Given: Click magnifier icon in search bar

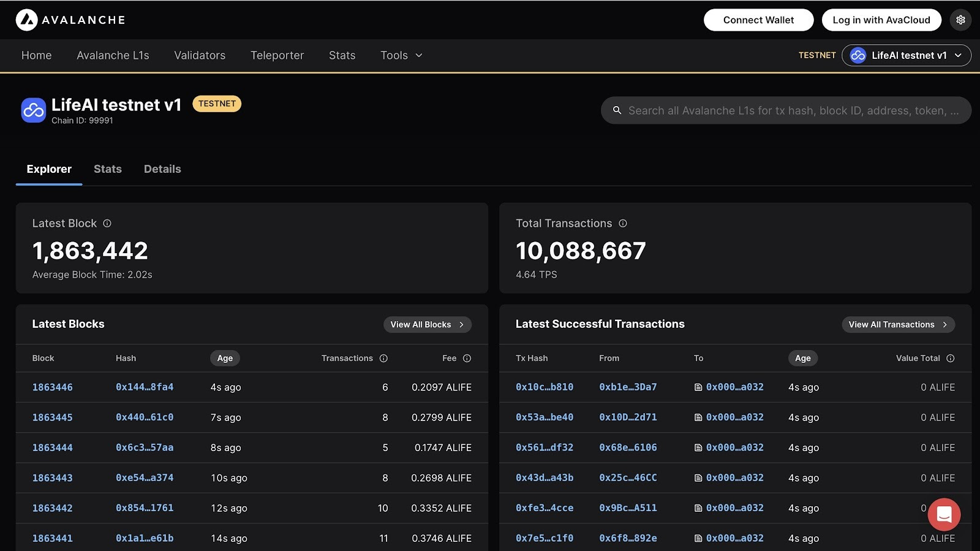Looking at the screenshot, I should pos(617,110).
